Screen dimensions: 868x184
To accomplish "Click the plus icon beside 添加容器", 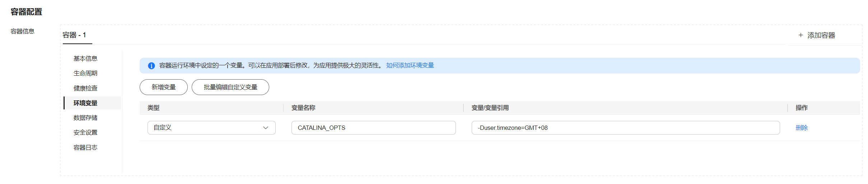I will [801, 35].
